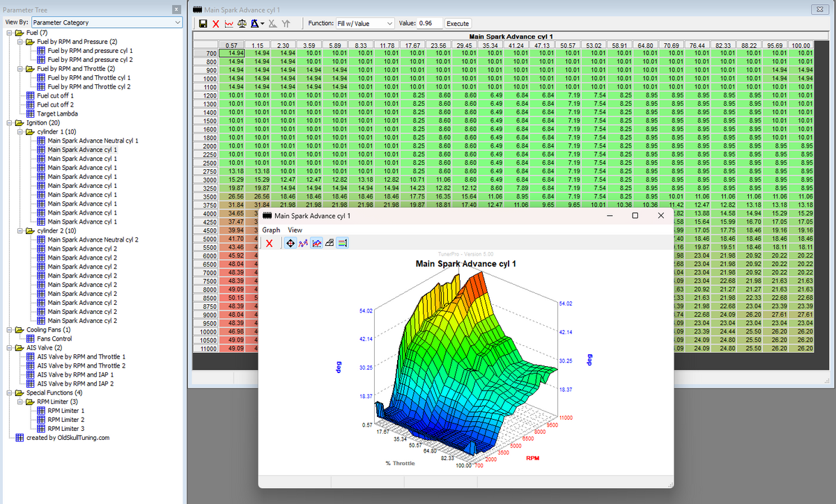
Task: Collapse the AIS Valve (2) node
Action: tap(9, 347)
